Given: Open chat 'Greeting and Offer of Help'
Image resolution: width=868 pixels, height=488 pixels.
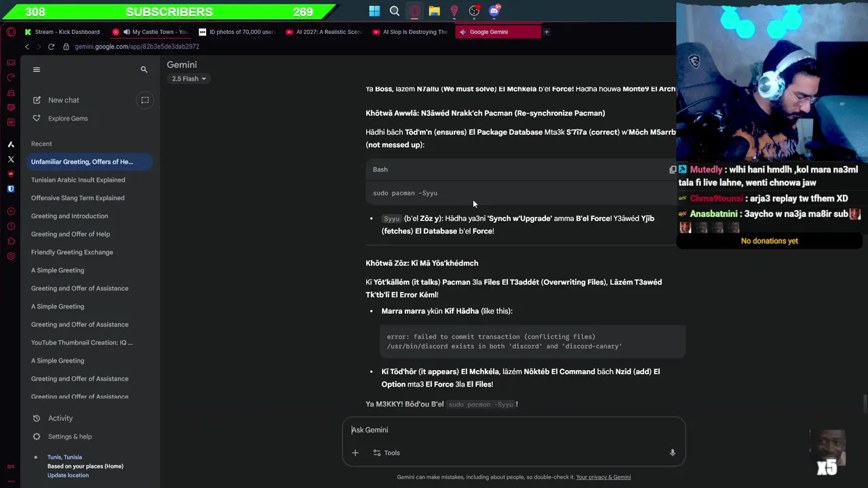Looking at the screenshot, I should click(x=71, y=234).
